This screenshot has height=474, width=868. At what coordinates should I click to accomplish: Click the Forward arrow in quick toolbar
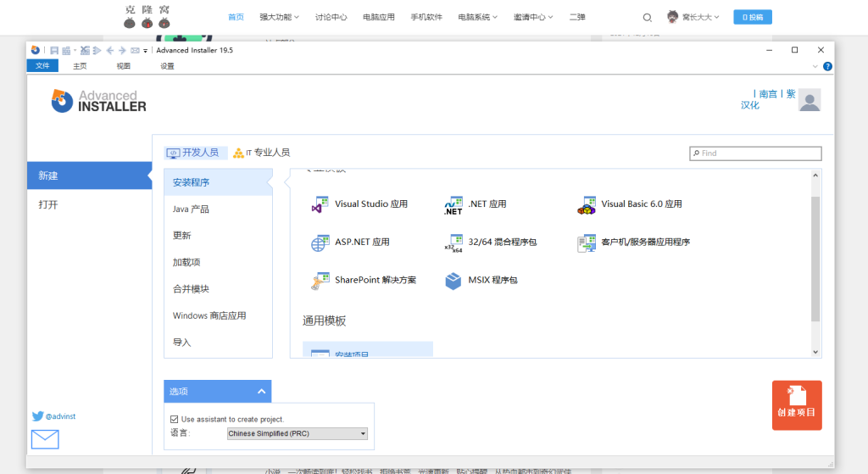point(122,50)
